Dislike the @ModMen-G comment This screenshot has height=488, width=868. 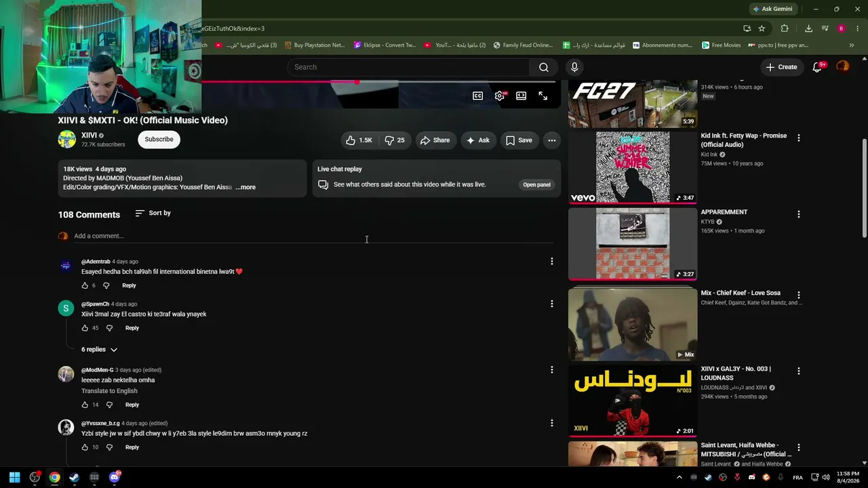(x=109, y=405)
